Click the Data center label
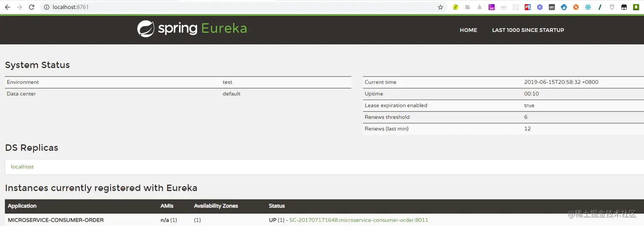This screenshot has width=644, height=226. 21,94
